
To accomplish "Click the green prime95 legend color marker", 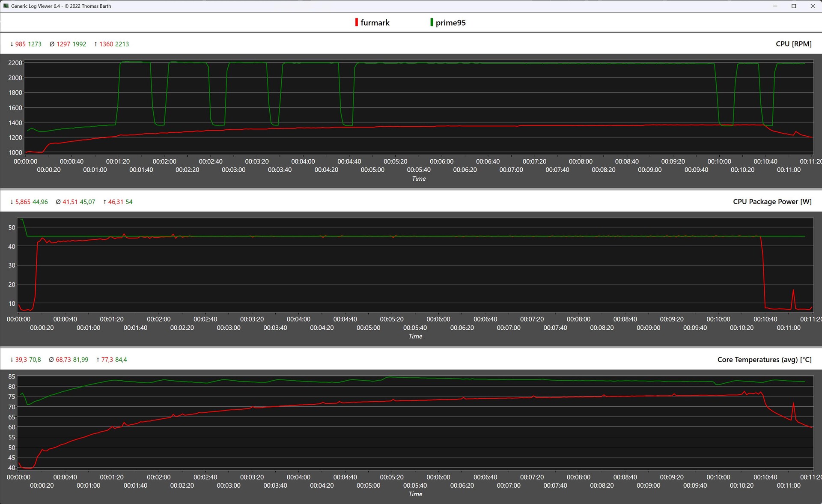I will [x=432, y=22].
